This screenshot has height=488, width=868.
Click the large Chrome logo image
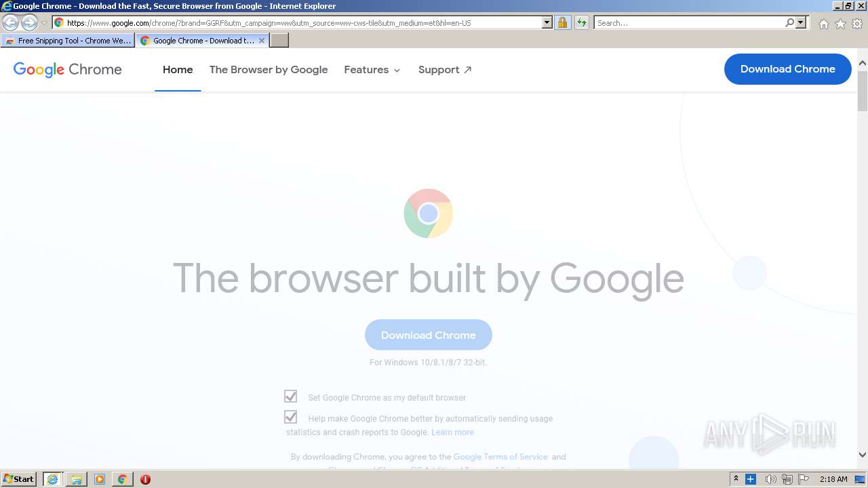pos(429,213)
